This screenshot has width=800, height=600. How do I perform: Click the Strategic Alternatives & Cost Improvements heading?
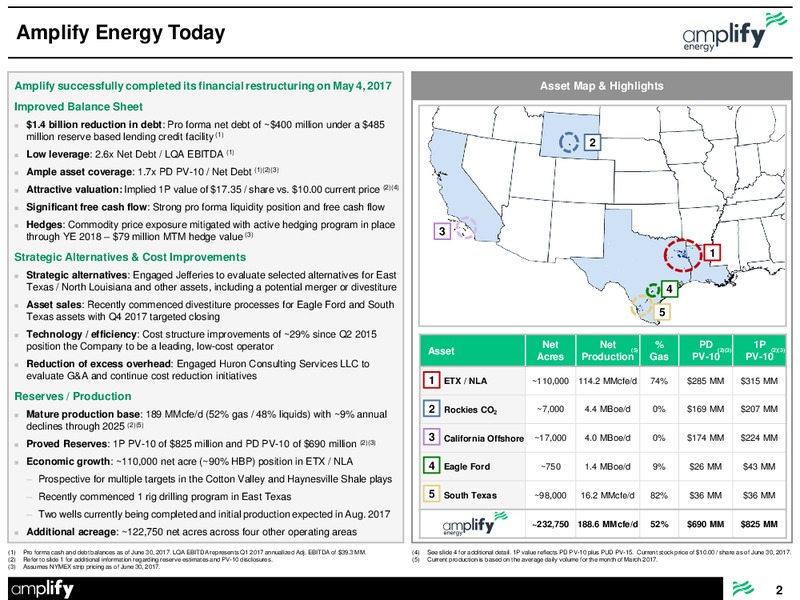point(130,257)
